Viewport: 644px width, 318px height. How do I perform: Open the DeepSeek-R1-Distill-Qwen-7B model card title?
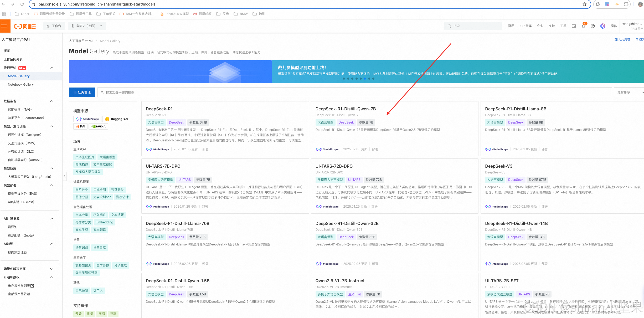click(345, 109)
